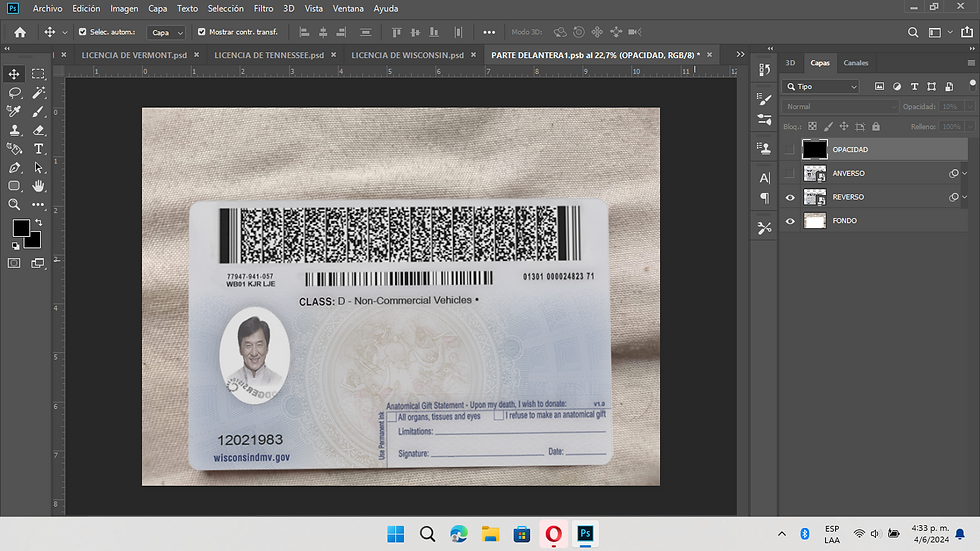Show the ANVERSO layer visibility box
Viewport: 980px width, 551px height.
(789, 173)
